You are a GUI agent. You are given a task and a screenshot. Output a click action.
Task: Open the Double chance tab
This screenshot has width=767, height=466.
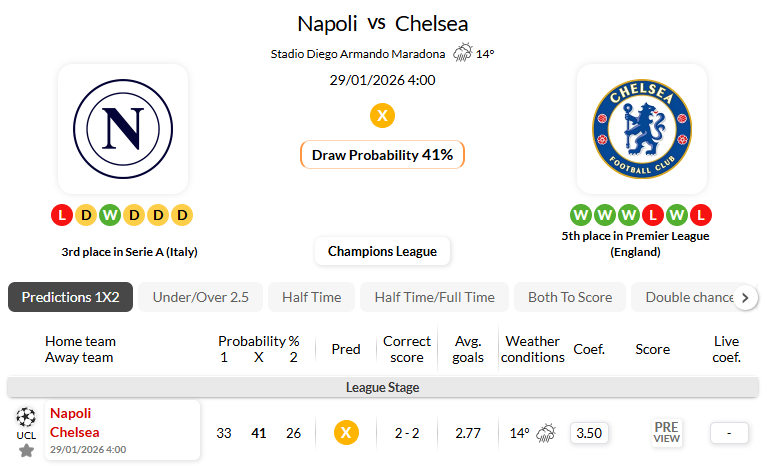[x=689, y=297]
